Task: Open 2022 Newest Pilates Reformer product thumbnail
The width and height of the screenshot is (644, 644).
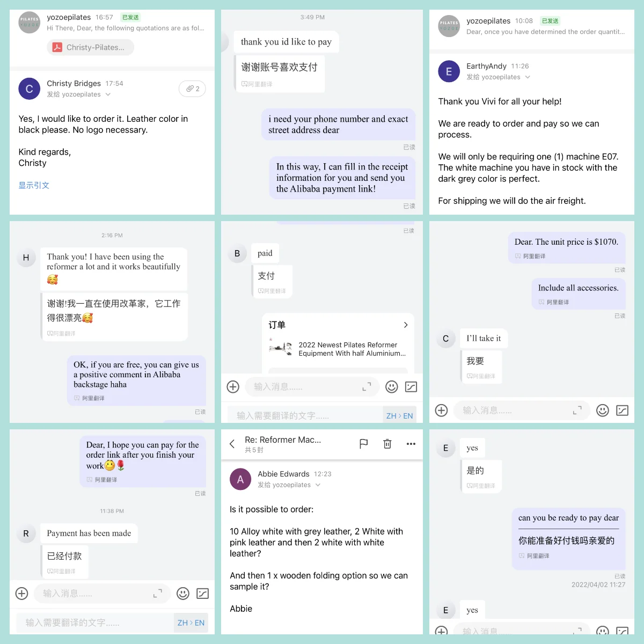Action: click(280, 348)
